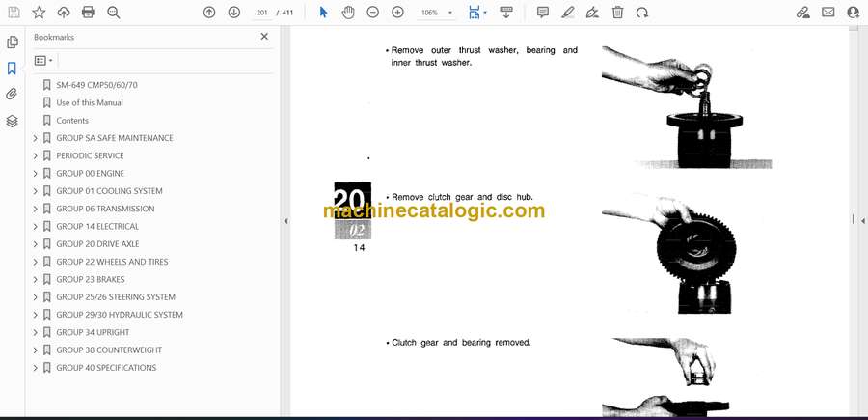
Task: Expand GROUP 00 ENGINE bookmark
Action: click(36, 174)
